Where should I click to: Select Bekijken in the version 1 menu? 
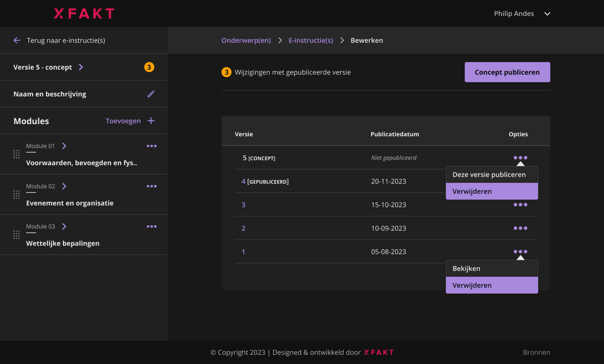click(492, 268)
